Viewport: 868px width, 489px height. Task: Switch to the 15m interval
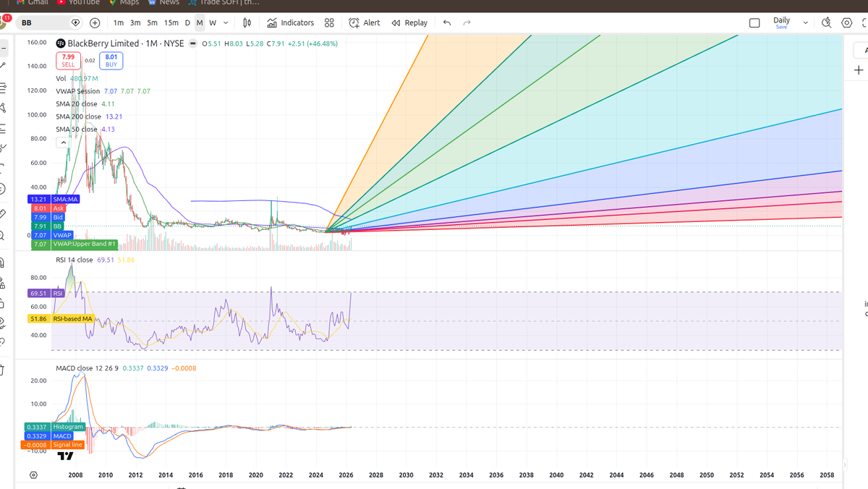pyautogui.click(x=171, y=23)
